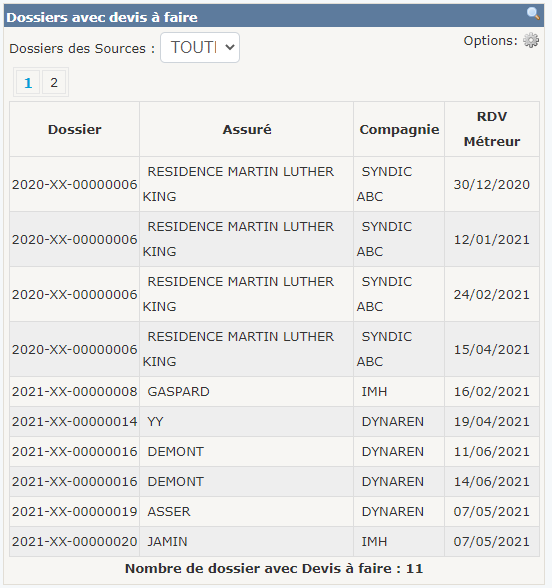Click the Dossier column header

(x=75, y=129)
